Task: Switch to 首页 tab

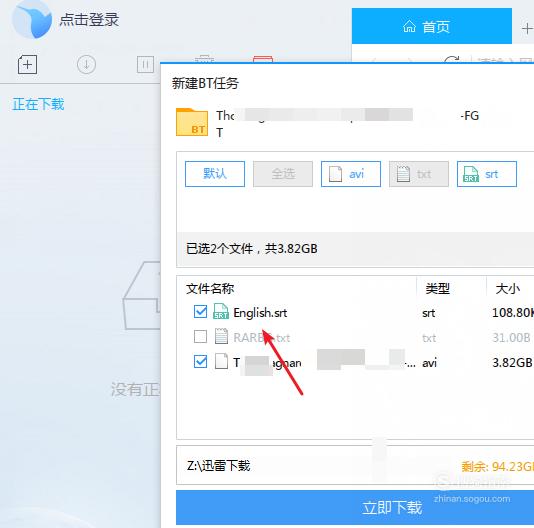Action: (431, 26)
